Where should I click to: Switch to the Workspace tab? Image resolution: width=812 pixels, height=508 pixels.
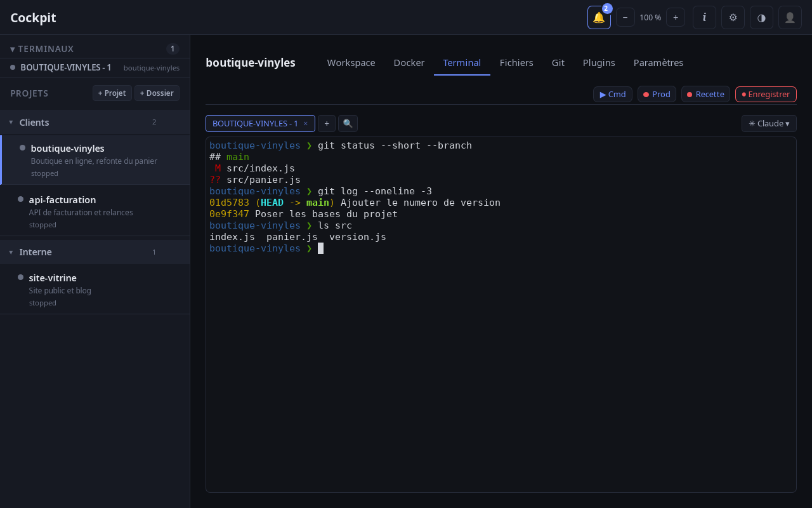(351, 62)
